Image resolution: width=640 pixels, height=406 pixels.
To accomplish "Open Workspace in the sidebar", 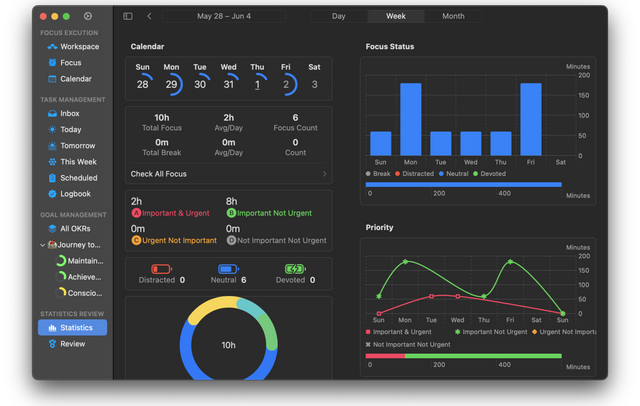I will [x=79, y=47].
